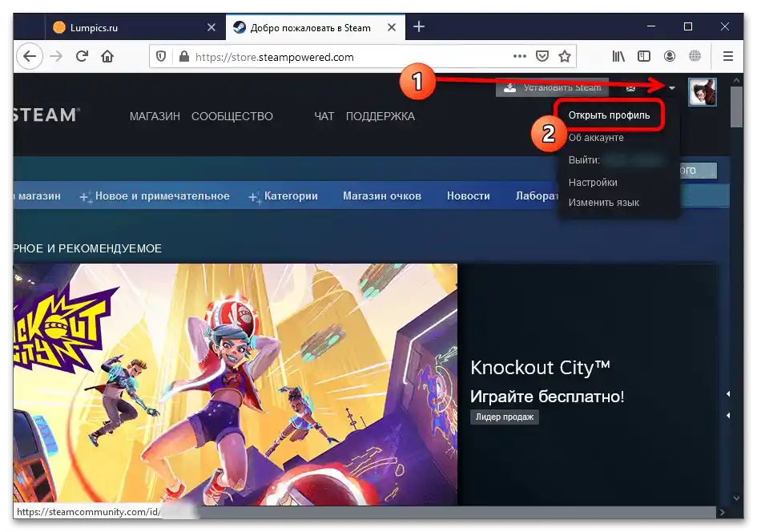
Task: Select Открыть профиль in account menu
Action: [609, 115]
